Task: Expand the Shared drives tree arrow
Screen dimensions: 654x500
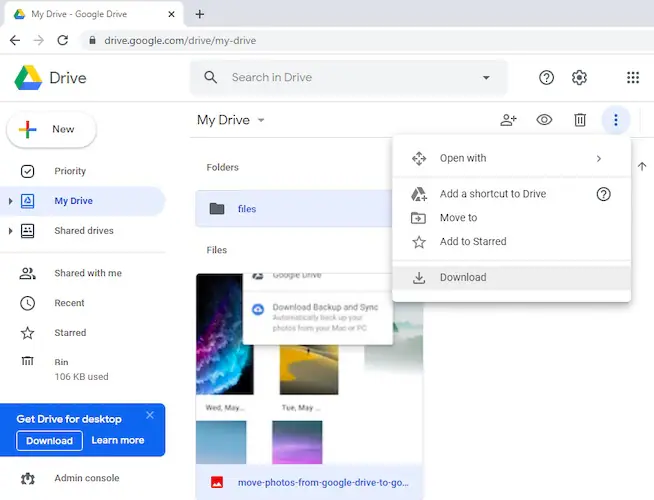Action: click(x=10, y=231)
